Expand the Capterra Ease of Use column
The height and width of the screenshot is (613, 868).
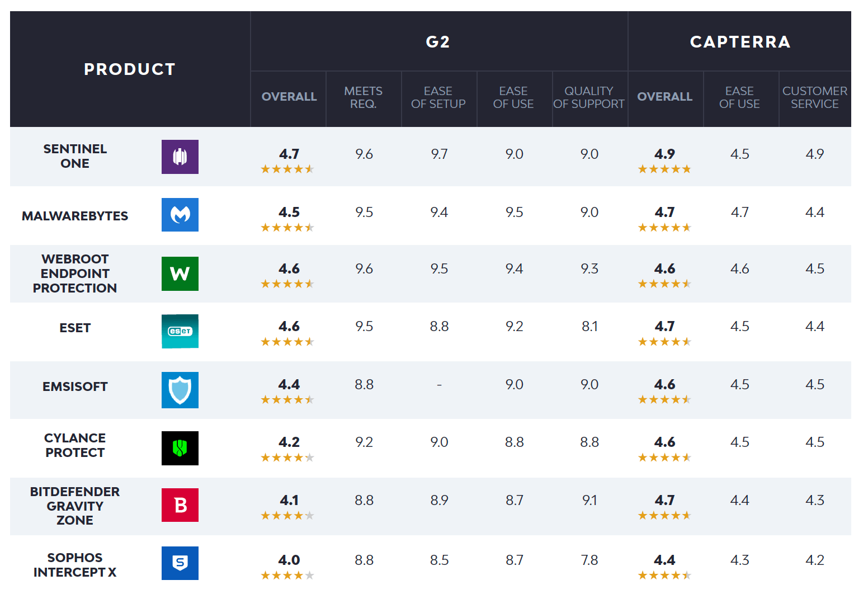[740, 97]
